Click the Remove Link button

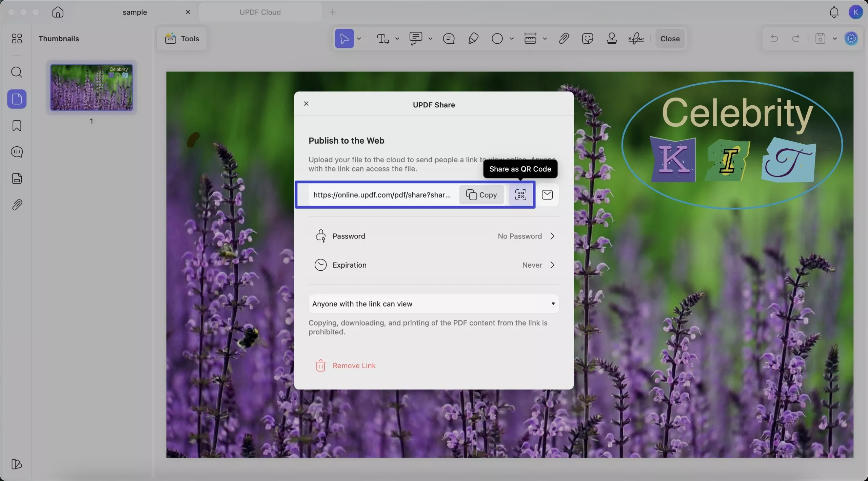[x=346, y=365]
